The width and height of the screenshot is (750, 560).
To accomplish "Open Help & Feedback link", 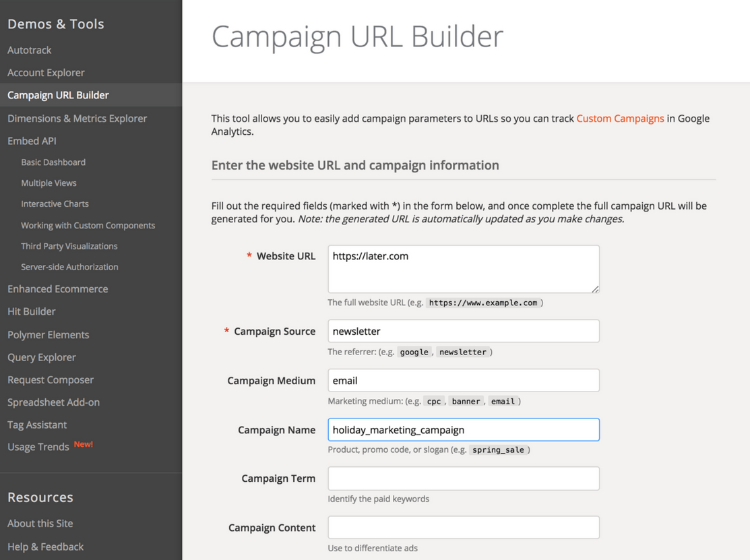I will (x=45, y=547).
